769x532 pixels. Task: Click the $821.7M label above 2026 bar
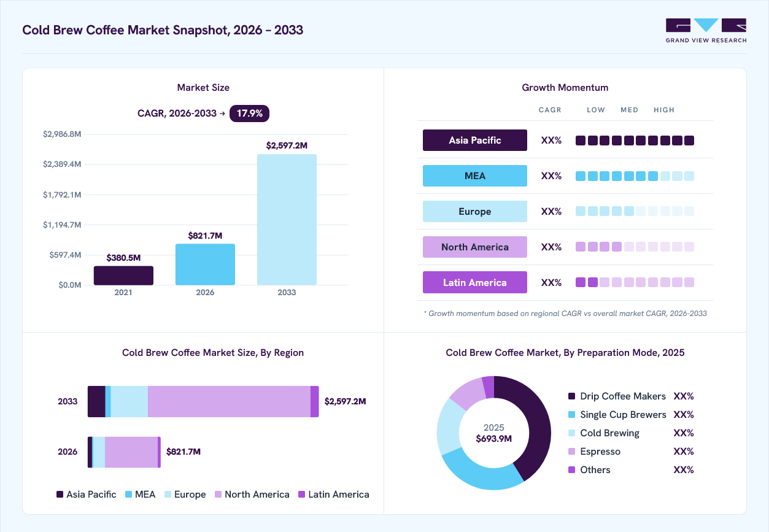(205, 236)
